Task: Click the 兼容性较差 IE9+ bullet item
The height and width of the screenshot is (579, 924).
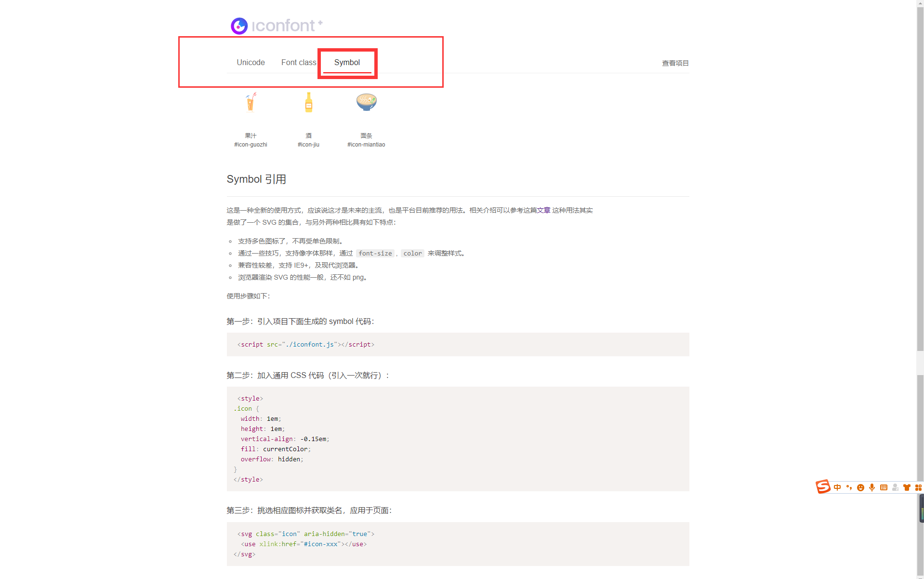Action: click(298, 265)
